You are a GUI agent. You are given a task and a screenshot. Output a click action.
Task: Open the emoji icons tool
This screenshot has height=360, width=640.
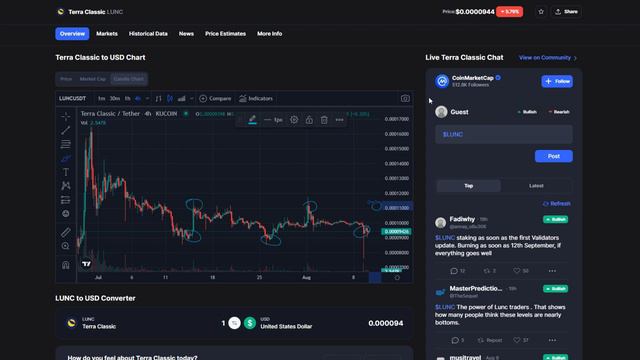(65, 213)
